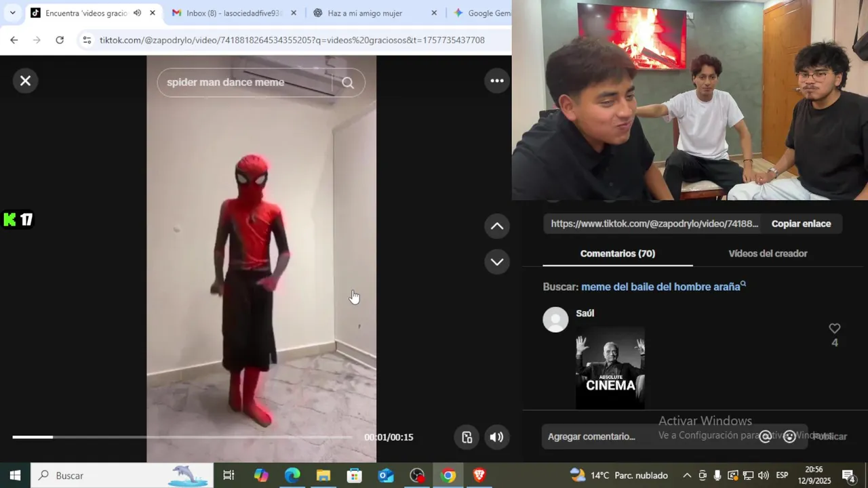Open Microsoft Edge from taskbar
Screen dimensions: 868x488
[x=292, y=475]
